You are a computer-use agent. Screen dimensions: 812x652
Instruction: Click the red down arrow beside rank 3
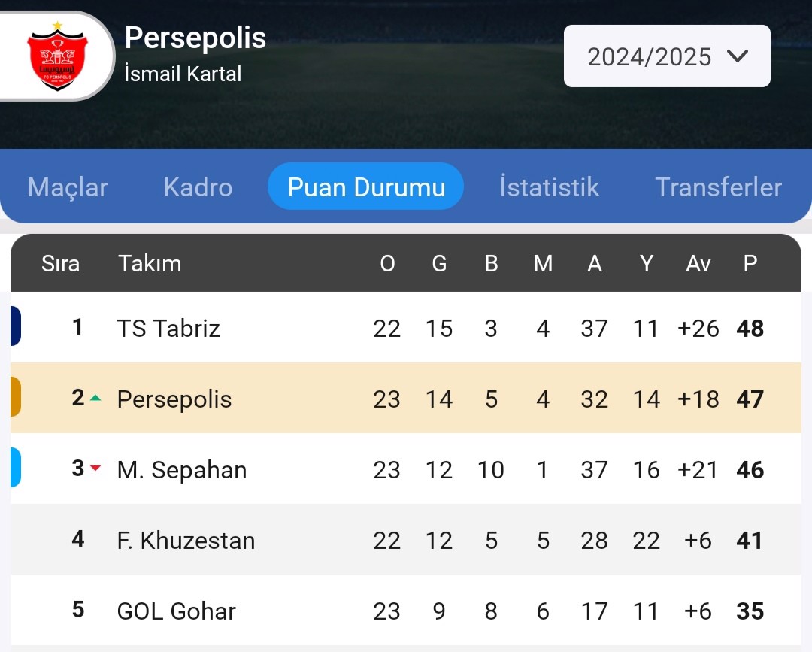95,469
